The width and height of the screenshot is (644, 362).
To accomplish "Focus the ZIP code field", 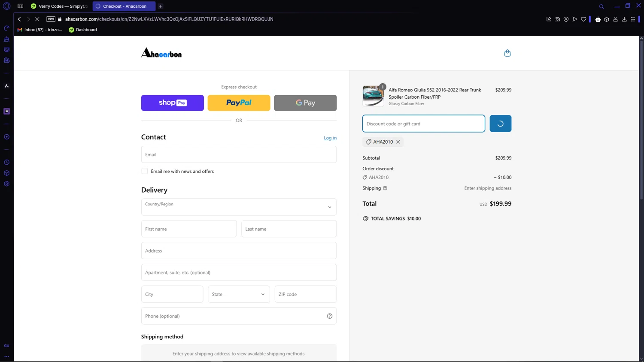I will (x=306, y=294).
